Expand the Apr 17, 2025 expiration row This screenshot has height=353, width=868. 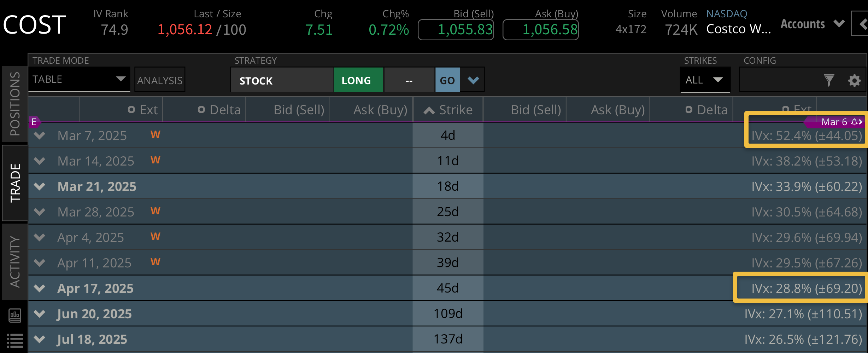[40, 288]
